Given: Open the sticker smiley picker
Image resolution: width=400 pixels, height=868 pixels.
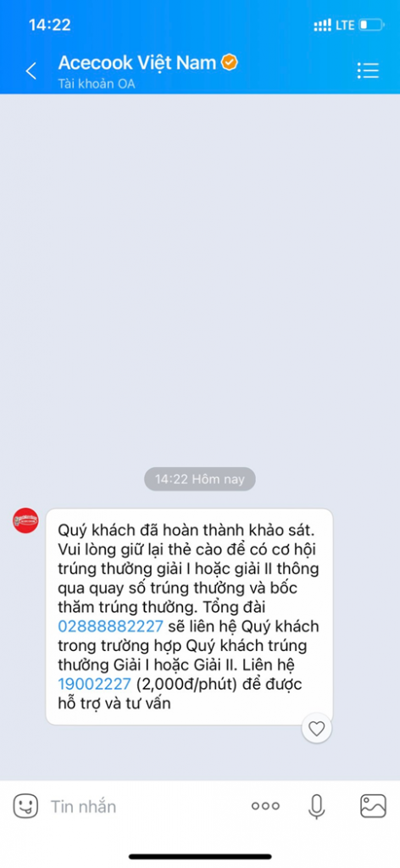Looking at the screenshot, I should (25, 805).
